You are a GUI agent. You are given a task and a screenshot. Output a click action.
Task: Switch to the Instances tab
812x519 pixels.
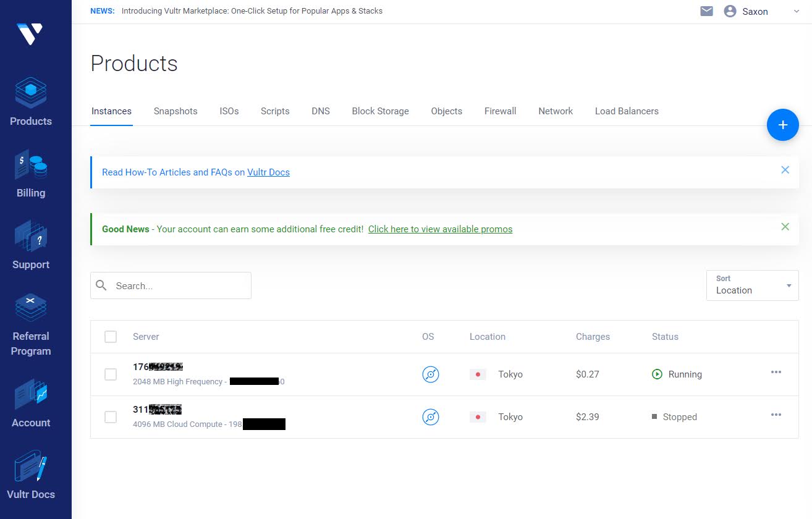pos(111,111)
